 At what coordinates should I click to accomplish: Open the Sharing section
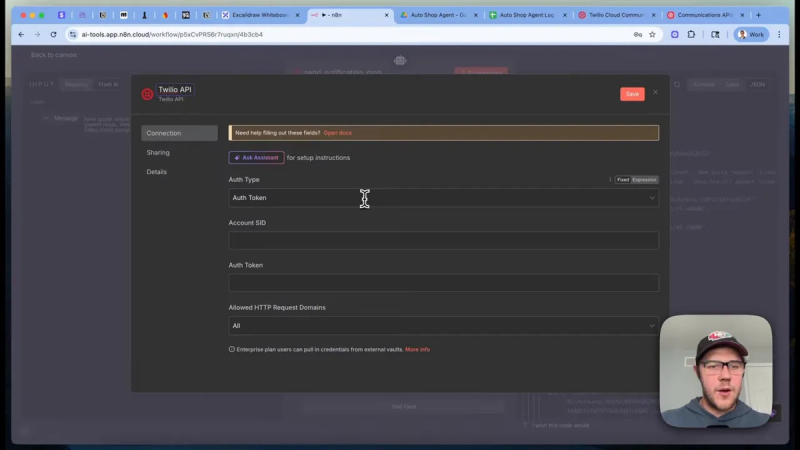click(x=158, y=153)
